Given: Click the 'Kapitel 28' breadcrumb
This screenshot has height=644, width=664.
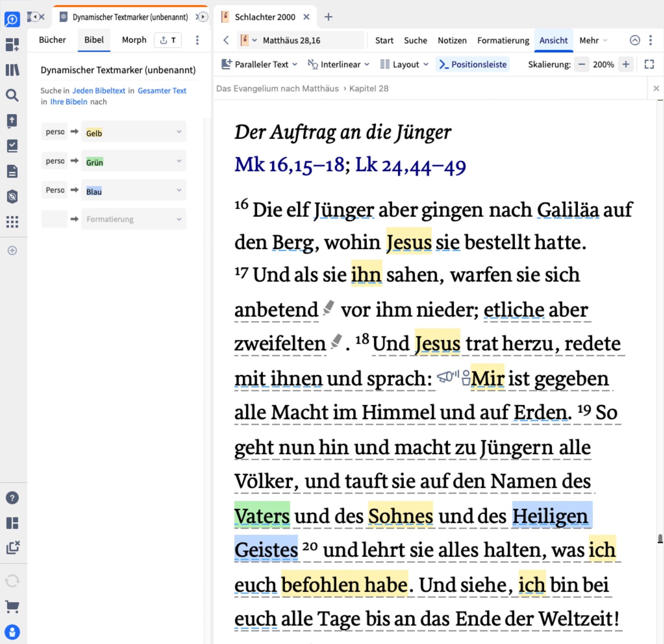Looking at the screenshot, I should pos(369,88).
